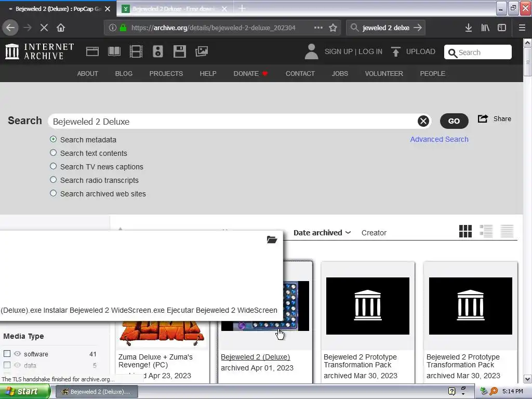Open the Audio speaker icon
532x399 pixels.
(x=158, y=51)
